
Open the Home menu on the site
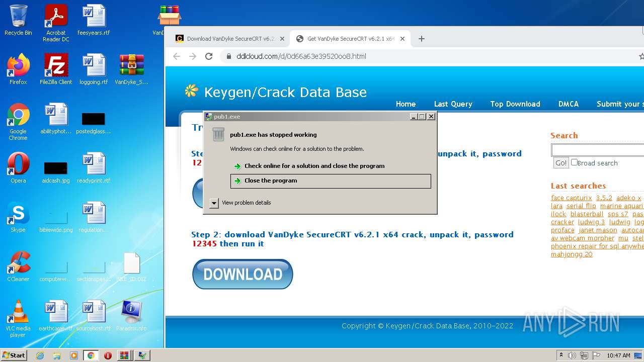pos(406,104)
